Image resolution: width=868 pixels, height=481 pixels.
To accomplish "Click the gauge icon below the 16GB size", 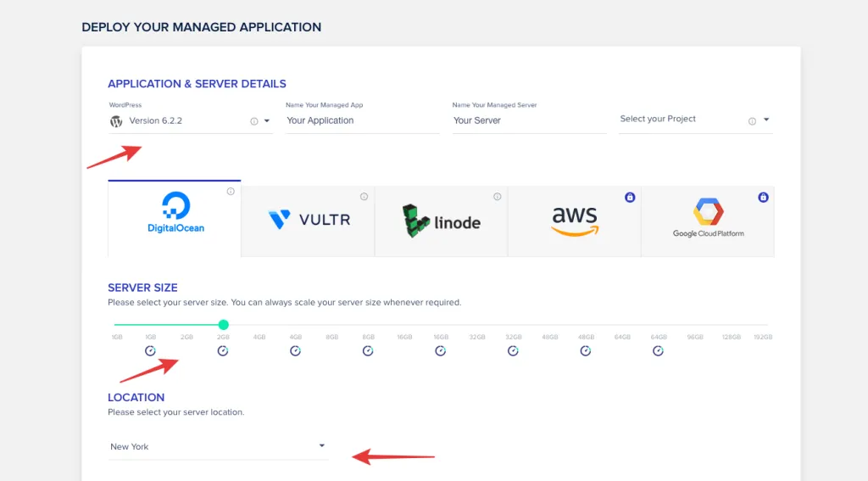I will coord(441,350).
